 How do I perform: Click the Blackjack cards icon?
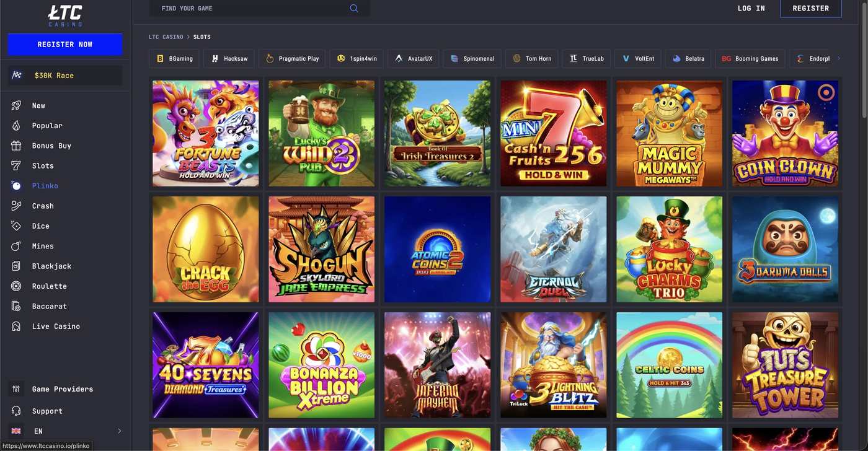tap(16, 266)
